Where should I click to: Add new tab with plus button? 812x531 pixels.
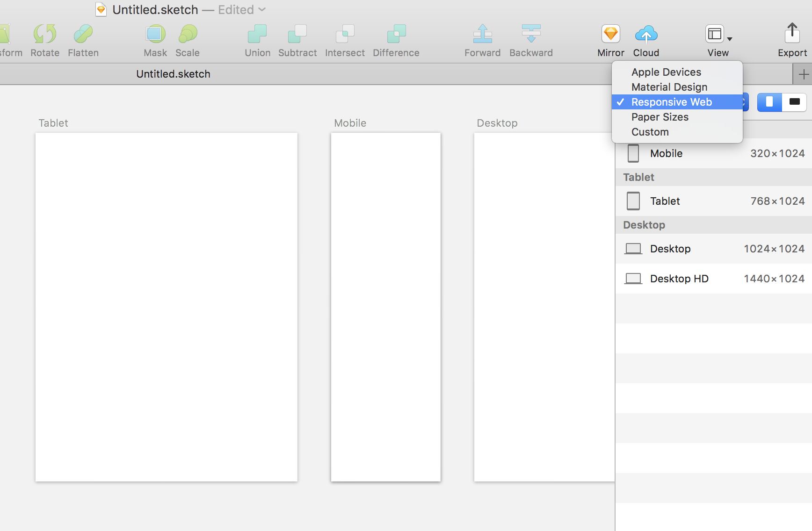[x=803, y=74]
